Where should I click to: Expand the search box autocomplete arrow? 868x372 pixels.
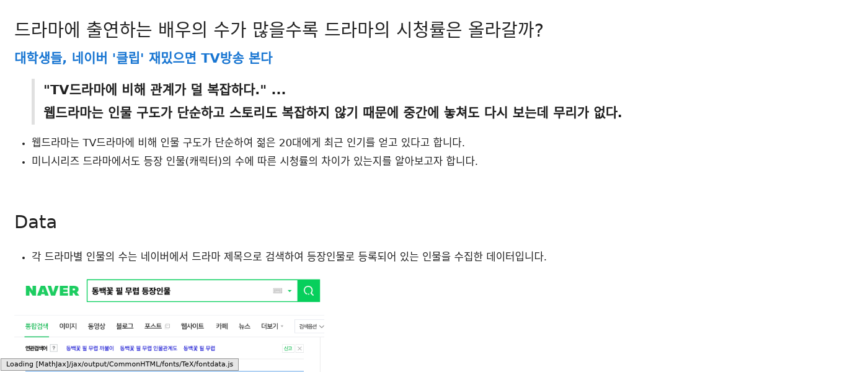(x=290, y=291)
